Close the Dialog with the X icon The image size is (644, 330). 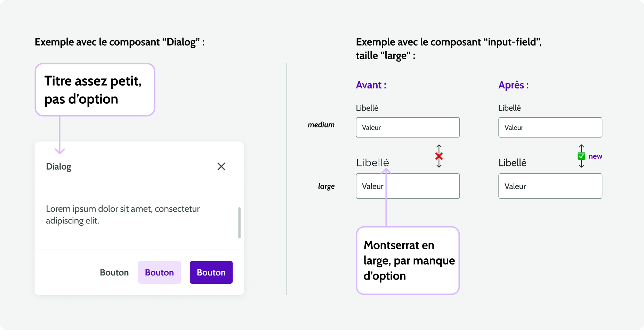(x=221, y=166)
